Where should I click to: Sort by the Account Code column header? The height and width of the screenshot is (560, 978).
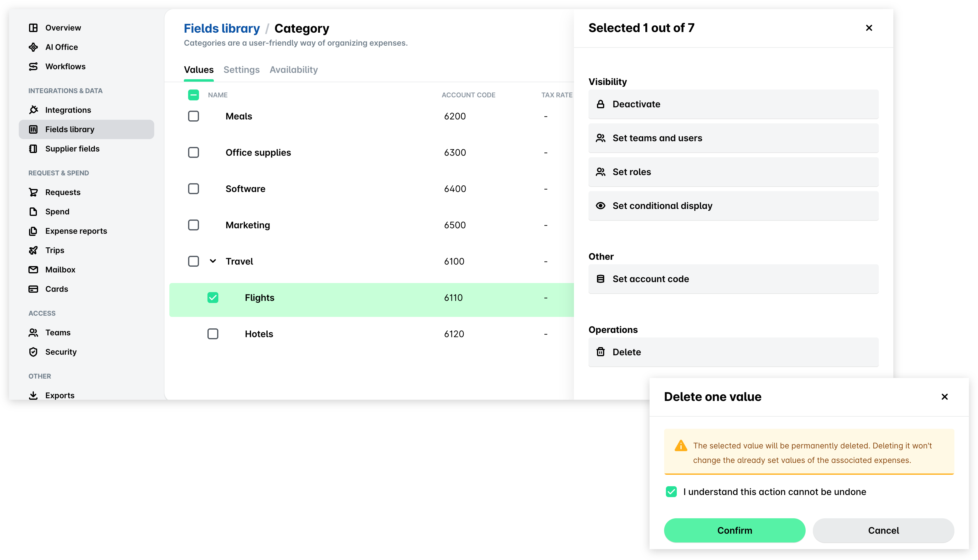click(468, 95)
